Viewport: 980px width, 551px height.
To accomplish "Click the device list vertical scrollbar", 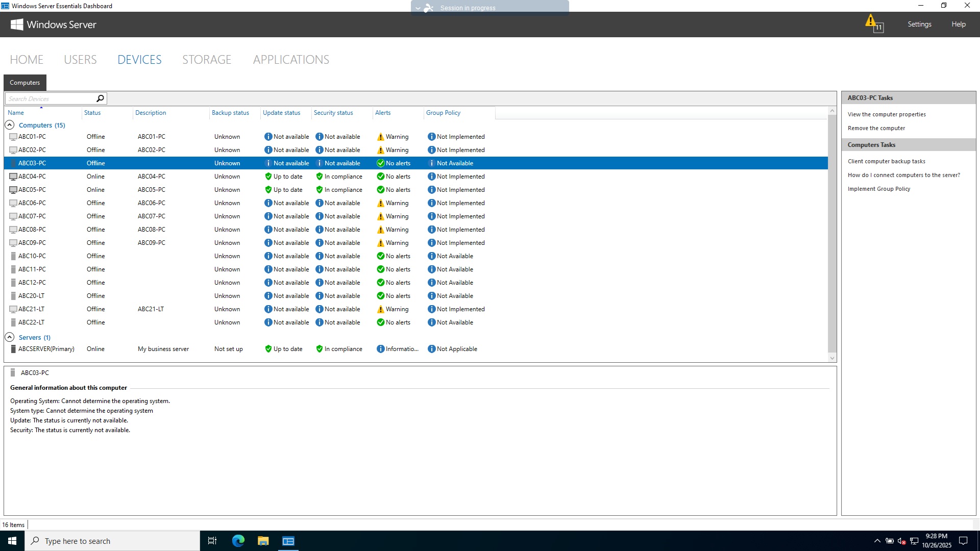I will (x=832, y=234).
